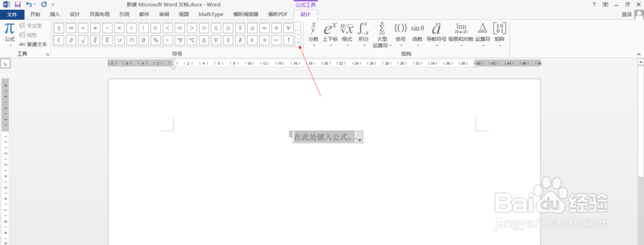The image size is (644, 245).
Task: Insert the there-exists (∃) symbol
Action: coord(228,40)
